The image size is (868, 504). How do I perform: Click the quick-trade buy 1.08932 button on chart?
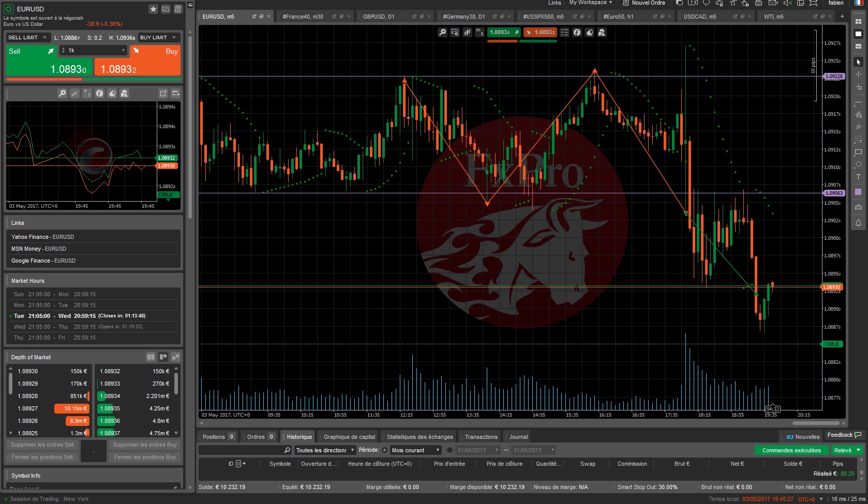540,32
